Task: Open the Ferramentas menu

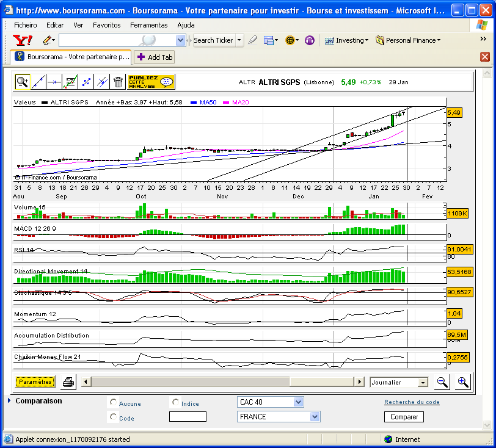Action: (x=148, y=25)
